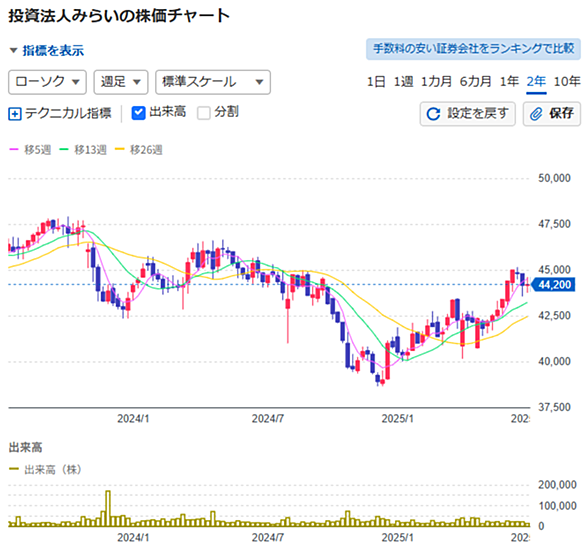Click the 設定を戻す reset button

click(x=468, y=114)
